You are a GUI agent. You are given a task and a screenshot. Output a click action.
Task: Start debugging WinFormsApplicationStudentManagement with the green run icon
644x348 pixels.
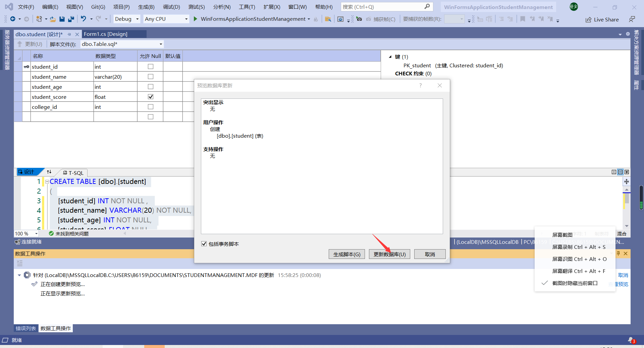tap(195, 19)
